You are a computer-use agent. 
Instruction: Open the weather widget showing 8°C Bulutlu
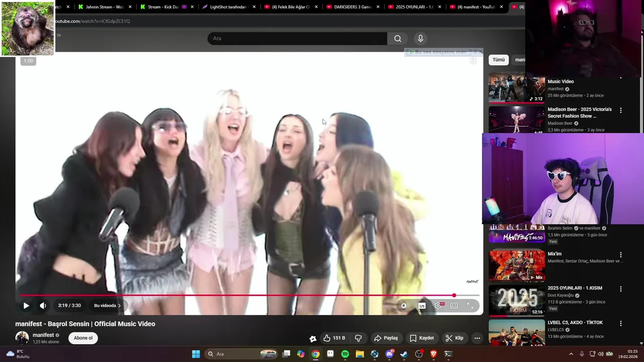pyautogui.click(x=18, y=354)
